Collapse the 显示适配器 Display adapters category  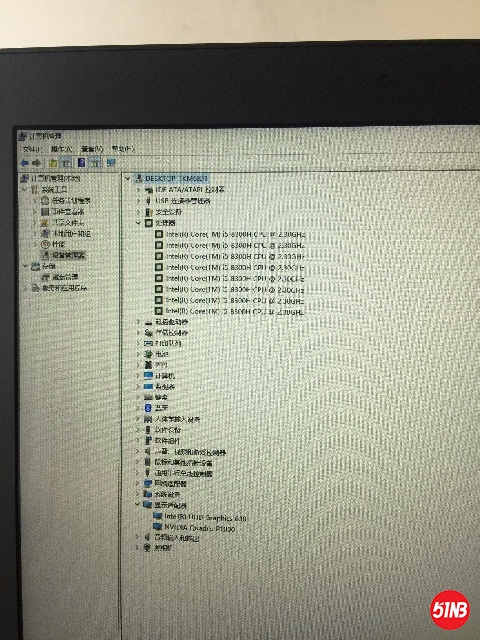pyautogui.click(x=138, y=505)
